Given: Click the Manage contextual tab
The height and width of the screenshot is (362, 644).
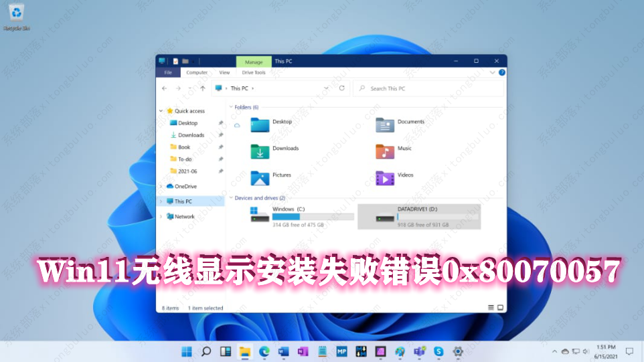Looking at the screenshot, I should tap(254, 62).
